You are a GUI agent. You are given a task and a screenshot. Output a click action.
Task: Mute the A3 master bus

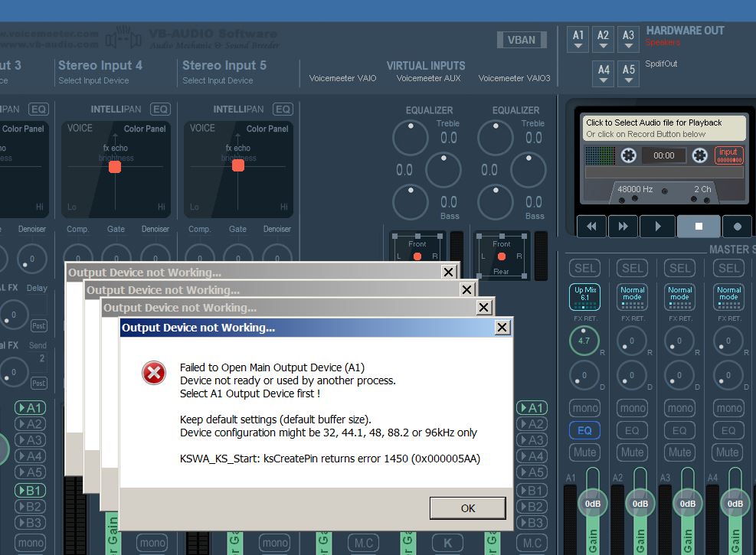[680, 452]
